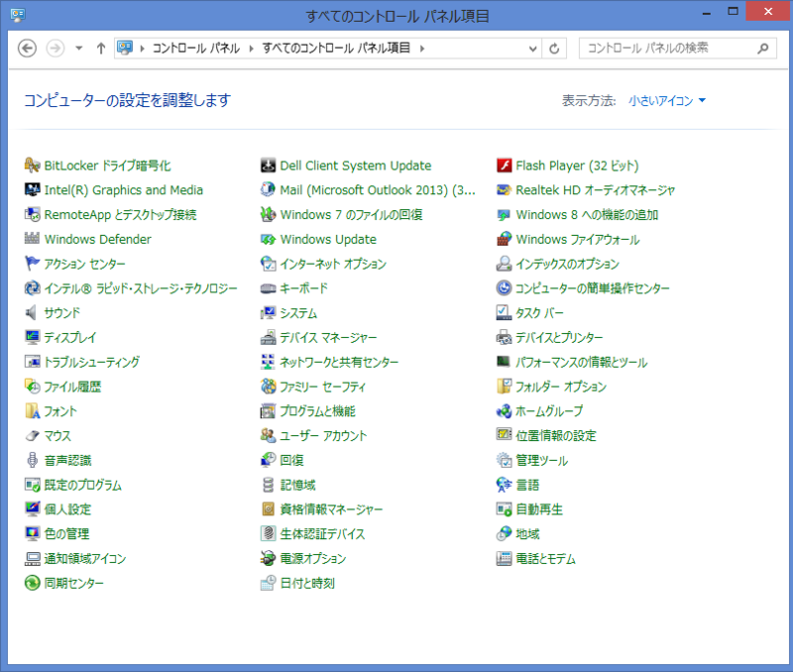This screenshot has height=672, width=793.
Task: Open the BitLocker ドライブ暗号化 icon
Action: pyautogui.click(x=33, y=166)
